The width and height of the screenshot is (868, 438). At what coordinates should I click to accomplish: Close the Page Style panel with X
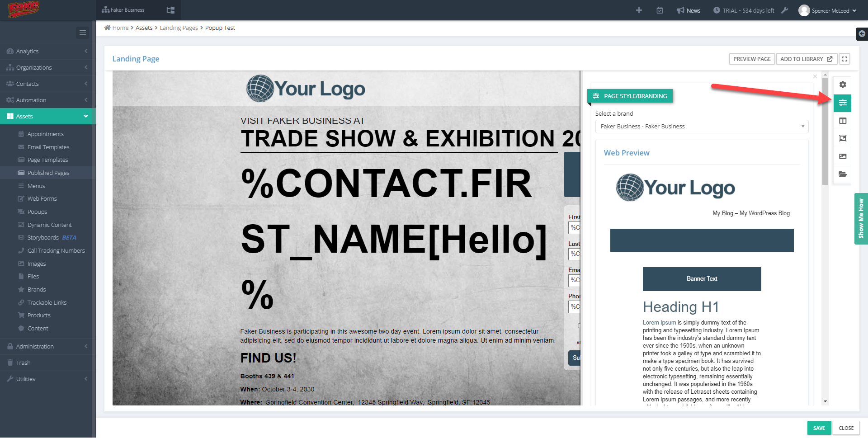click(x=815, y=76)
